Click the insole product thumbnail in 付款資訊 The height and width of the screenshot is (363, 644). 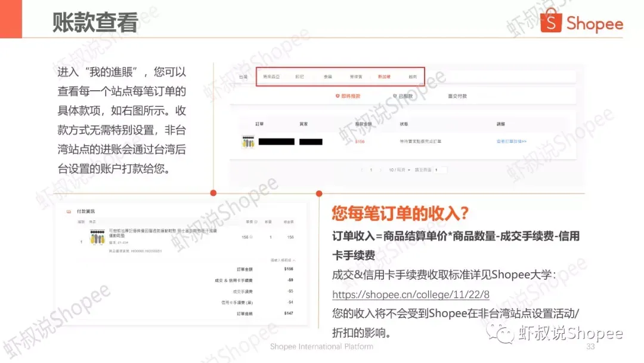[97, 237]
